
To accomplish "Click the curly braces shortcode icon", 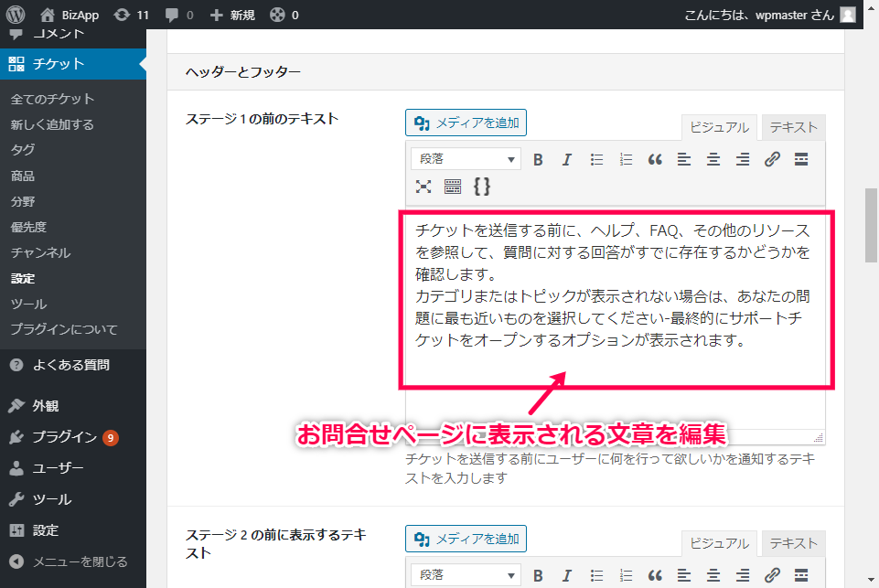I will click(481, 187).
